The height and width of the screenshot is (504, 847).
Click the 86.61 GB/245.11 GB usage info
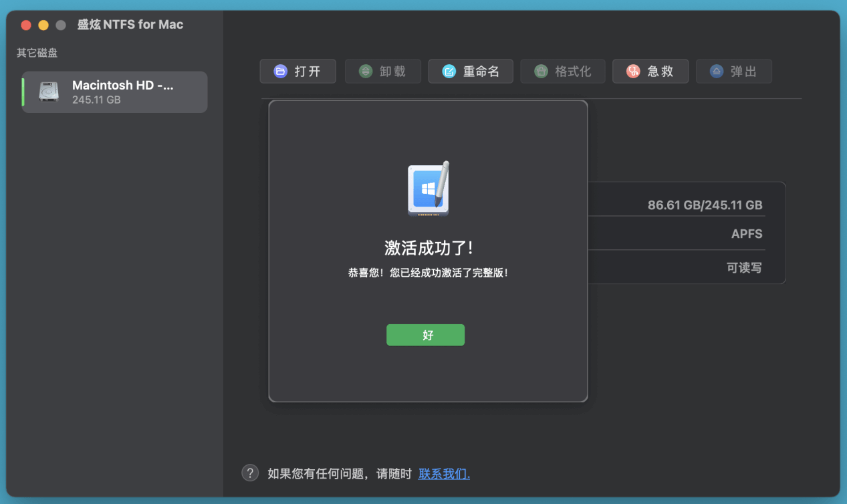705,205
